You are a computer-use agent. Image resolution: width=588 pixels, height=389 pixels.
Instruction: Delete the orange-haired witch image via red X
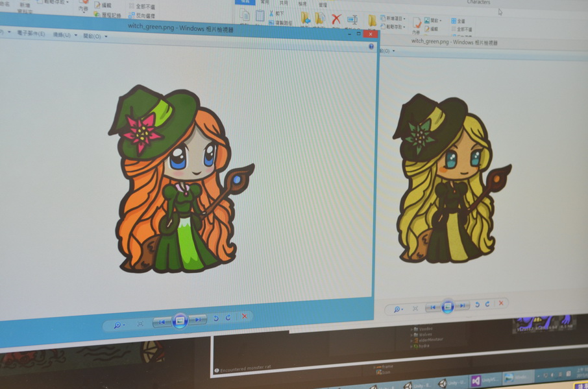[245, 316]
